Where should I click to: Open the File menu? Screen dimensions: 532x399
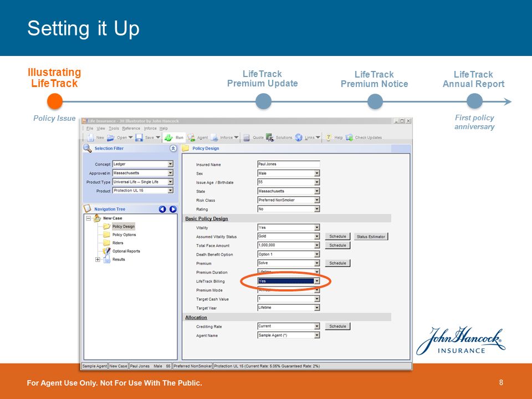(90, 129)
